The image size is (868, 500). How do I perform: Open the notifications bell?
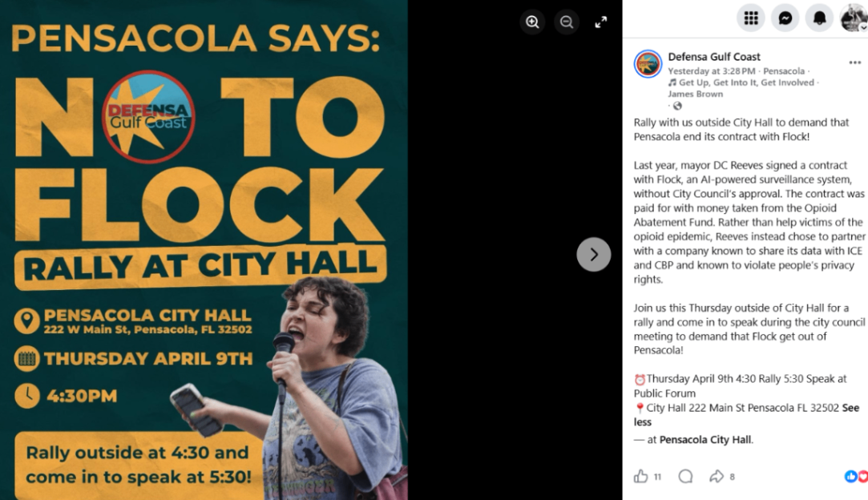click(820, 18)
